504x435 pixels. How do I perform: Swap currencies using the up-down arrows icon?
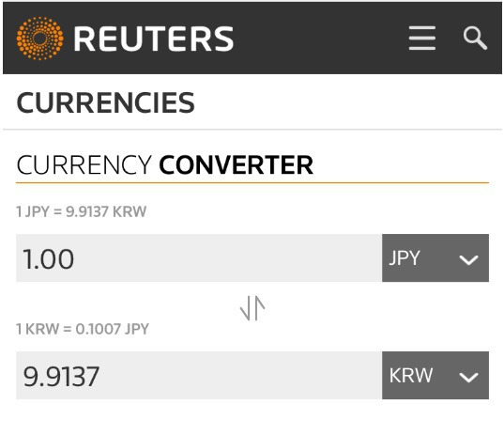point(252,308)
